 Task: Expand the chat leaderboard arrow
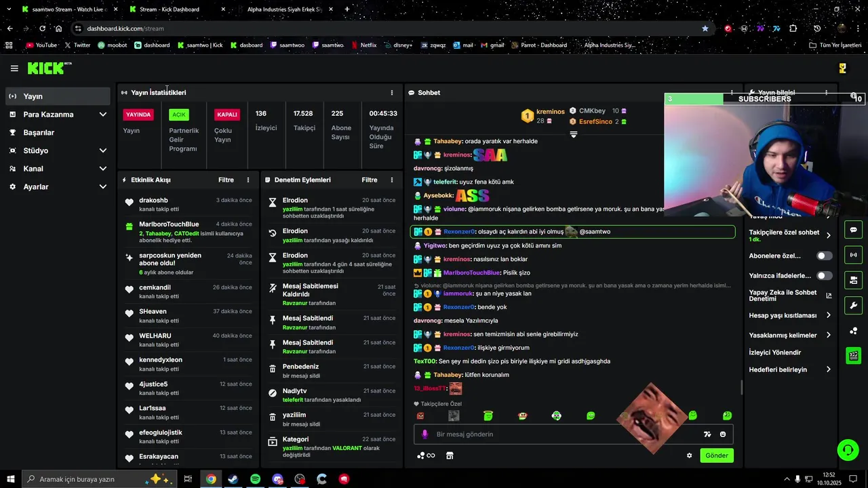(x=573, y=135)
